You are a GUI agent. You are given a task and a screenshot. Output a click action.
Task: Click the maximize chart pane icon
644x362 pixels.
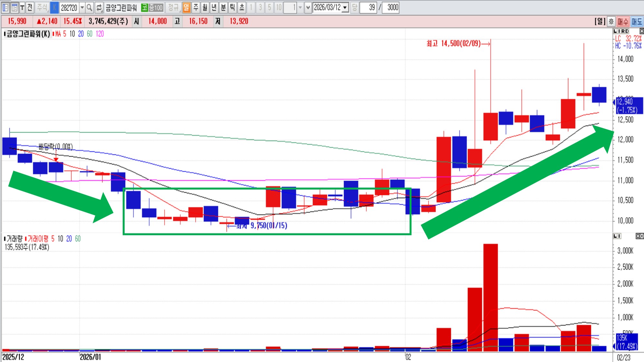coord(641,31)
